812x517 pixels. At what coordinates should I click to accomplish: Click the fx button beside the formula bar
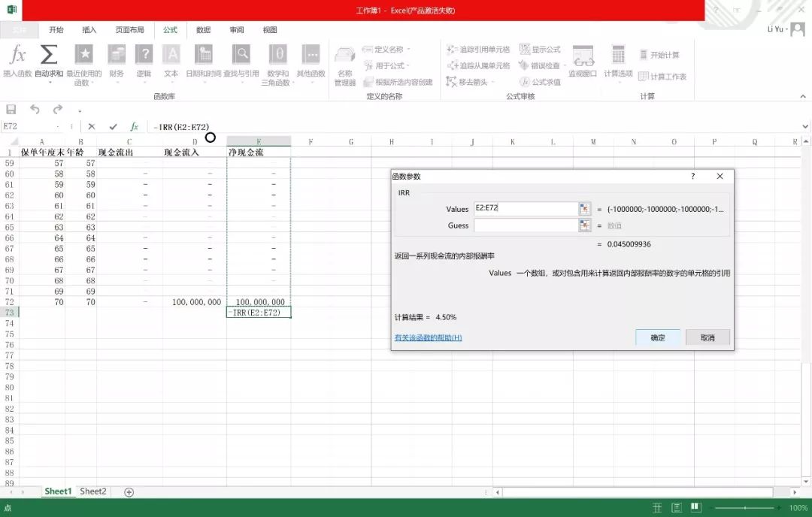pos(135,126)
